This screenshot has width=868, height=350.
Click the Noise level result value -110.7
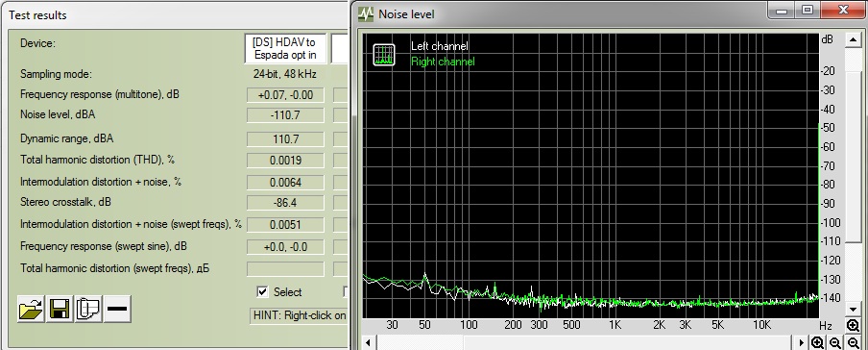coord(285,116)
